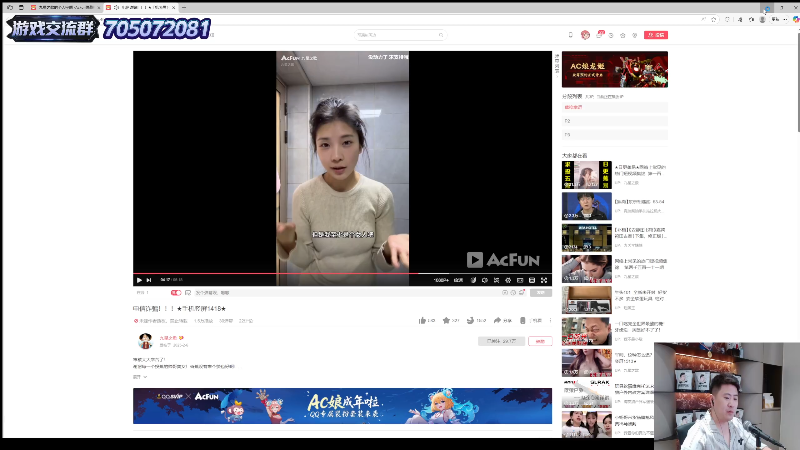This screenshot has width=800, height=450.
Task: Click the volume icon in the player
Action: click(485, 280)
